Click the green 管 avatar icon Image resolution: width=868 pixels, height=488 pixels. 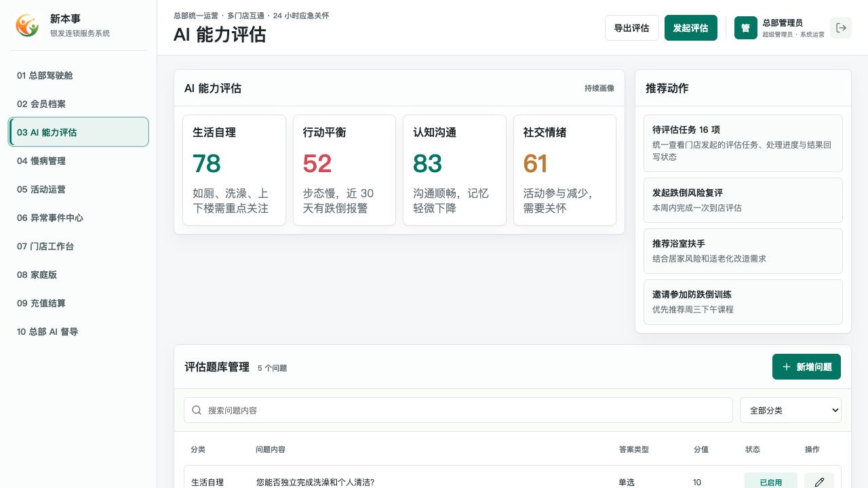746,28
